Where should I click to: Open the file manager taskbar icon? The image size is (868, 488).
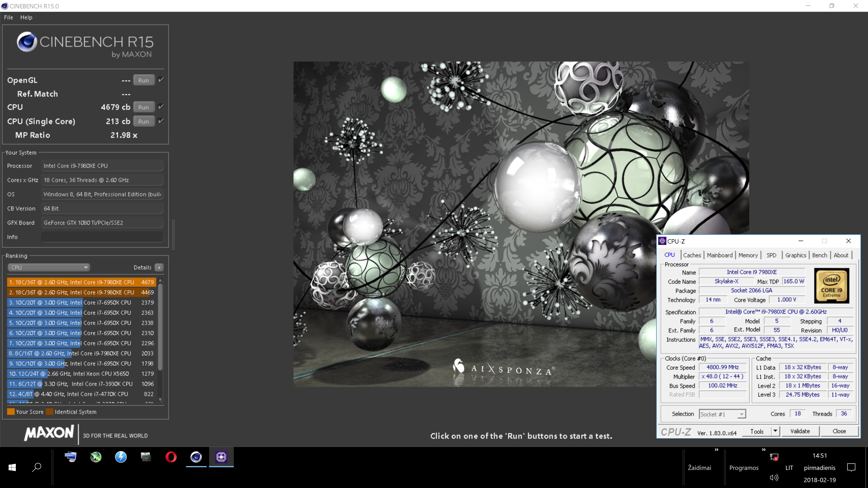click(x=146, y=457)
